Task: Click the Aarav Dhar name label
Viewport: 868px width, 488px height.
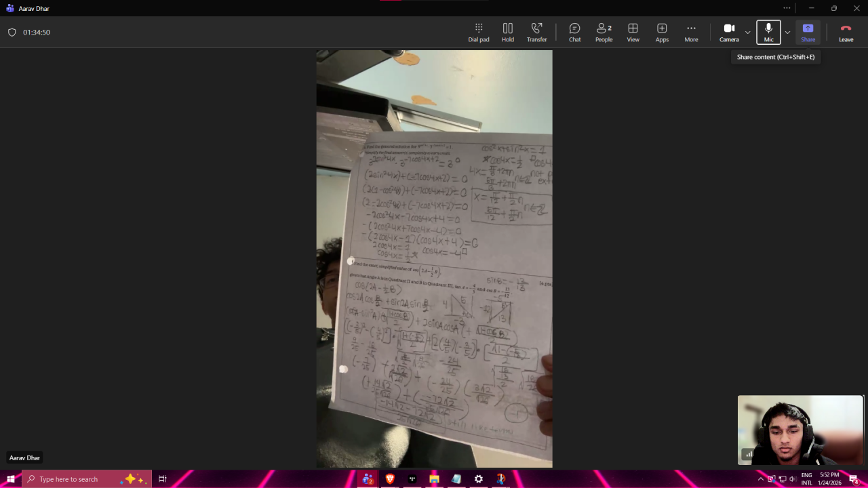Action: (x=24, y=457)
